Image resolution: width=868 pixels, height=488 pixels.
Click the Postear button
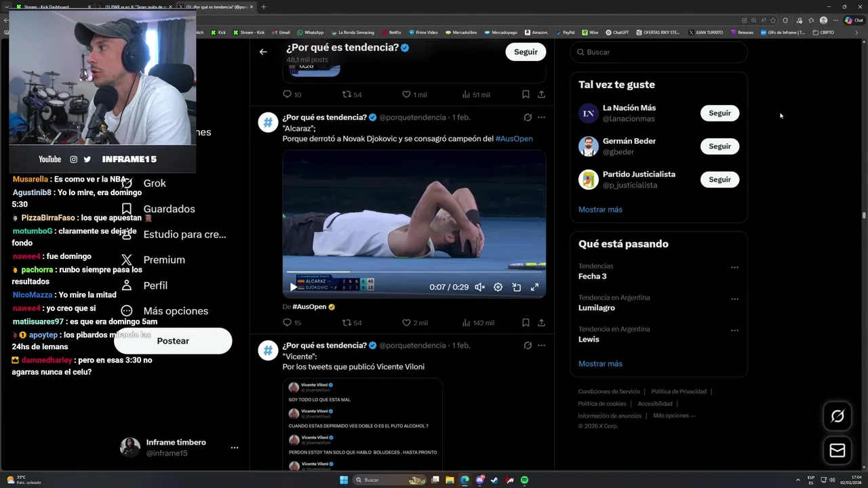pyautogui.click(x=173, y=341)
